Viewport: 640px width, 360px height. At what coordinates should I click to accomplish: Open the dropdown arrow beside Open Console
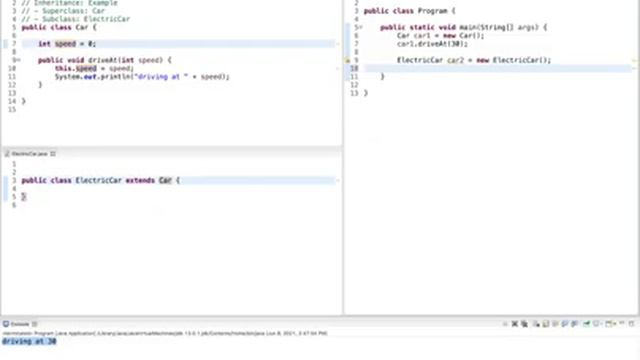point(614,324)
